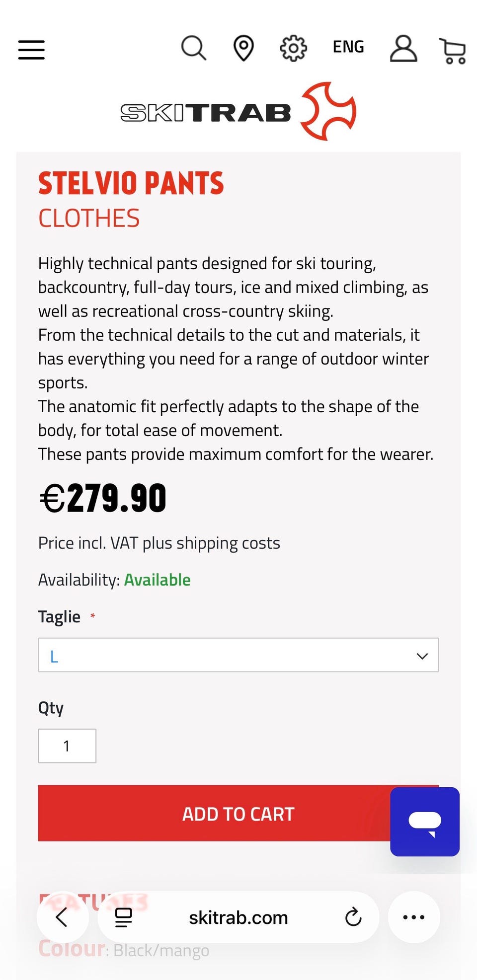The image size is (477, 980).
Task: Click the Ski Trab logo
Action: click(238, 112)
